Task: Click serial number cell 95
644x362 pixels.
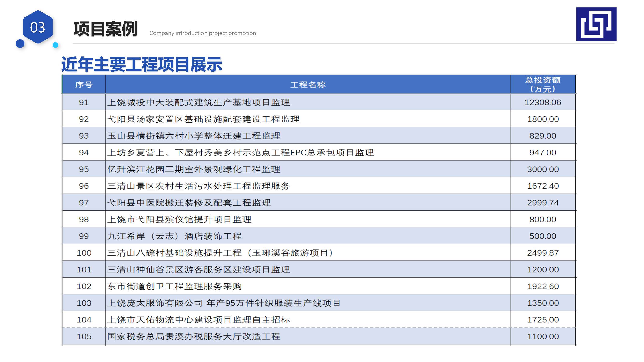Action: [84, 169]
